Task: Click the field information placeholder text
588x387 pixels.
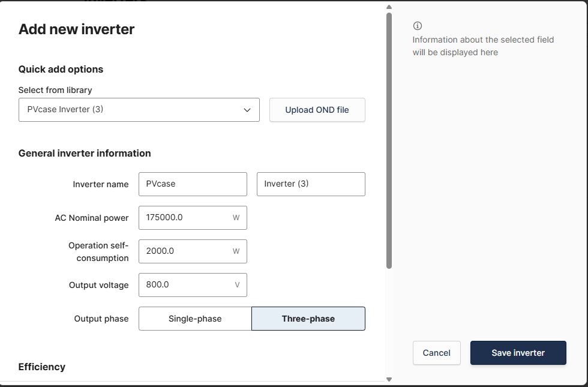Action: 483,46
